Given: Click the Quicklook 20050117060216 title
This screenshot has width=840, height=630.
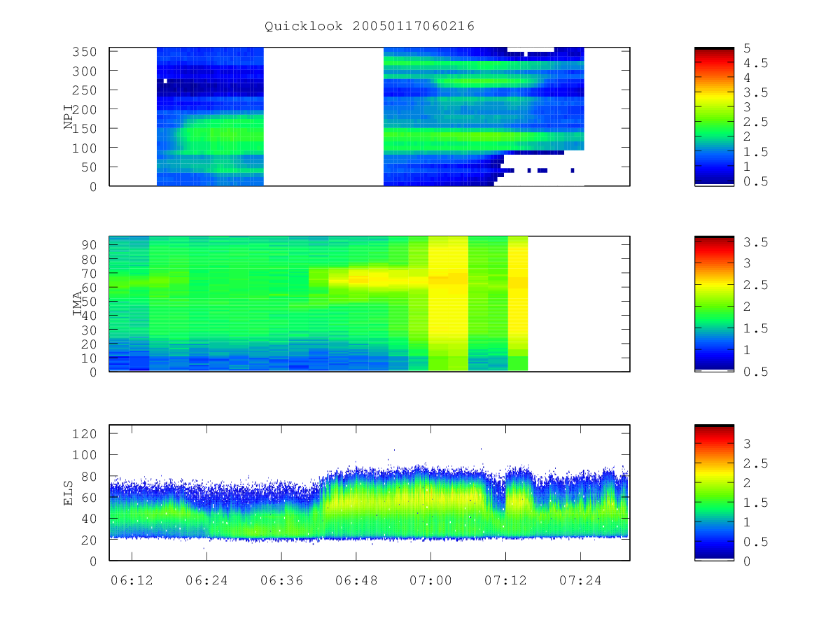Looking at the screenshot, I should tap(370, 27).
